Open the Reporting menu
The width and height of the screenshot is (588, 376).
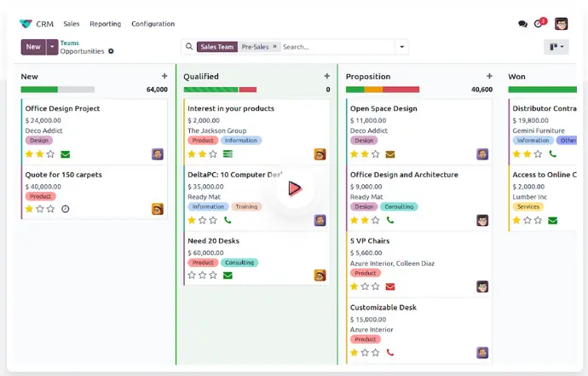tap(105, 24)
